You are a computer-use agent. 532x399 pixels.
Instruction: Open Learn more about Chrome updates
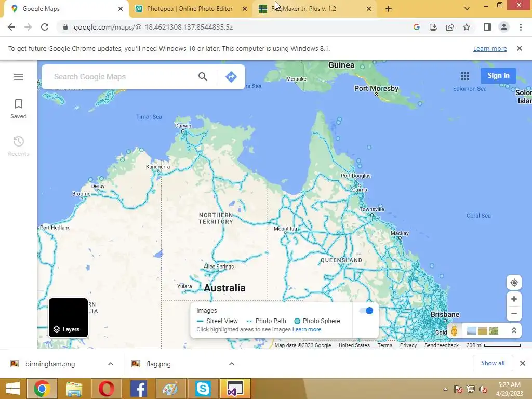tap(490, 48)
